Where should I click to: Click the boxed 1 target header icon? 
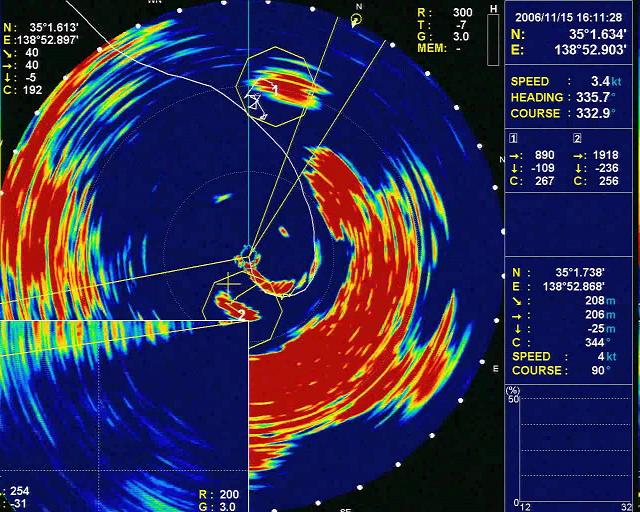513,138
